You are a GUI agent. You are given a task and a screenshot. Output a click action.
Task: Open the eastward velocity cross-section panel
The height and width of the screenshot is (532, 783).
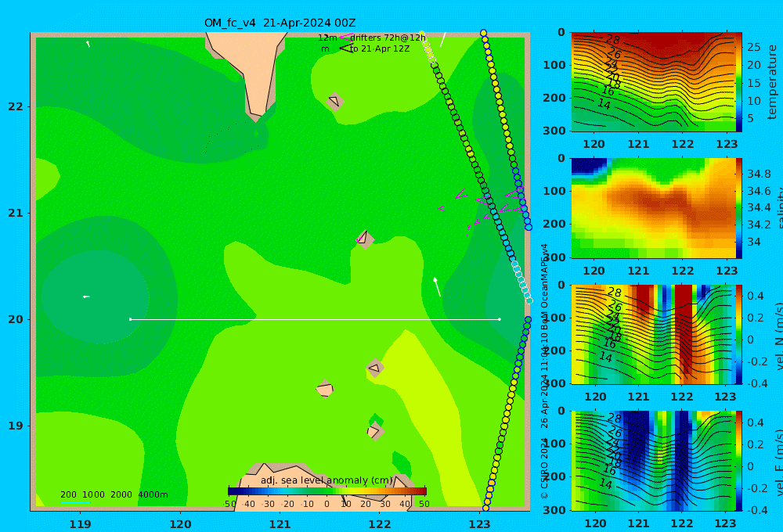[653, 461]
